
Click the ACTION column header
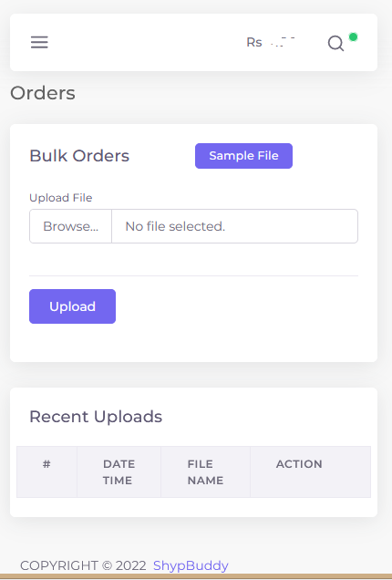[x=299, y=464]
